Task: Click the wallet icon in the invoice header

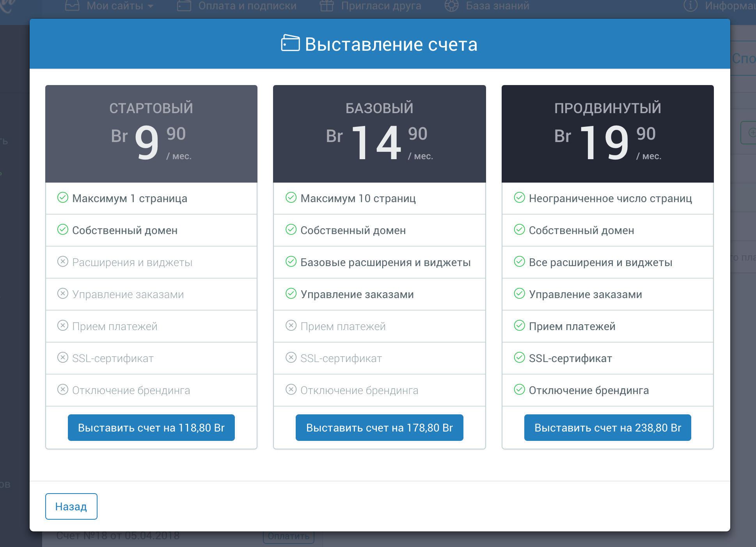Action: pyautogui.click(x=290, y=43)
